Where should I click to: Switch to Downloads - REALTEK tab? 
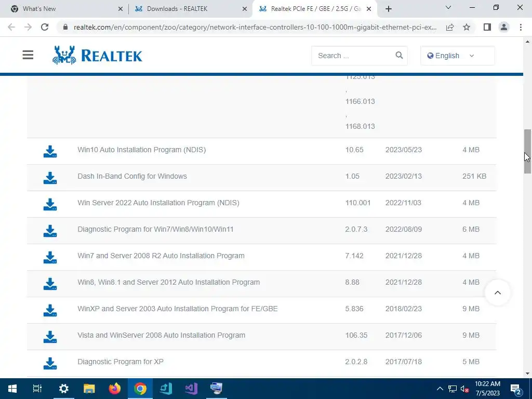tap(190, 9)
